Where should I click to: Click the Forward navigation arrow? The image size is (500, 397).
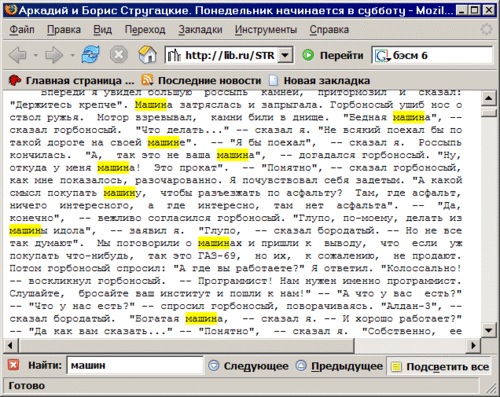[54, 55]
